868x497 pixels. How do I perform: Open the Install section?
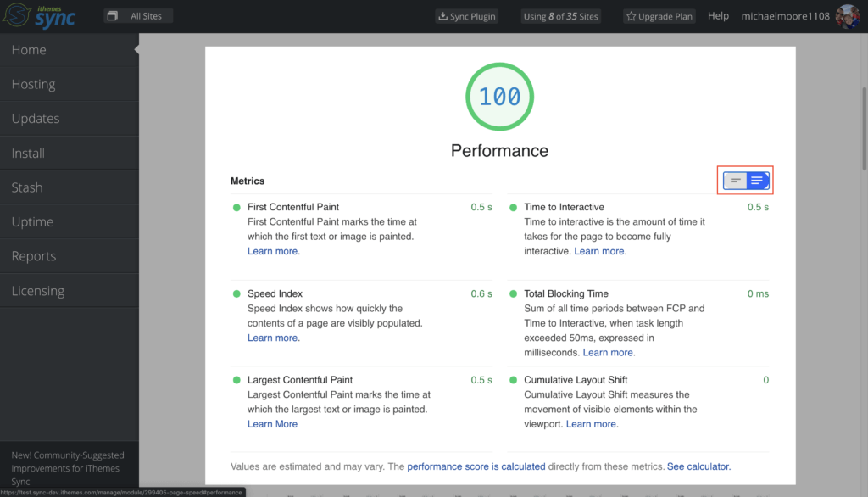pyautogui.click(x=70, y=153)
